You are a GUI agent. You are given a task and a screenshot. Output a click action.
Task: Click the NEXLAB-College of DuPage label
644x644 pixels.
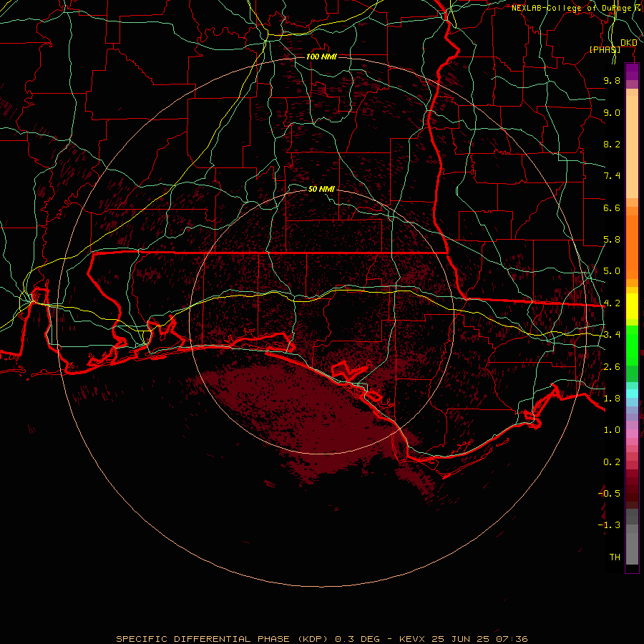click(x=571, y=8)
